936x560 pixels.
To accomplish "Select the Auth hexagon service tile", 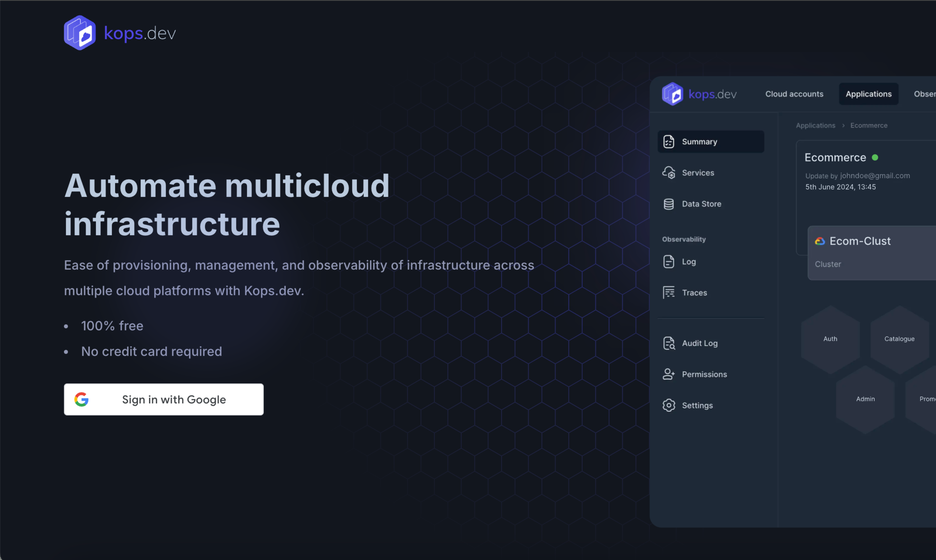I will coord(830,339).
